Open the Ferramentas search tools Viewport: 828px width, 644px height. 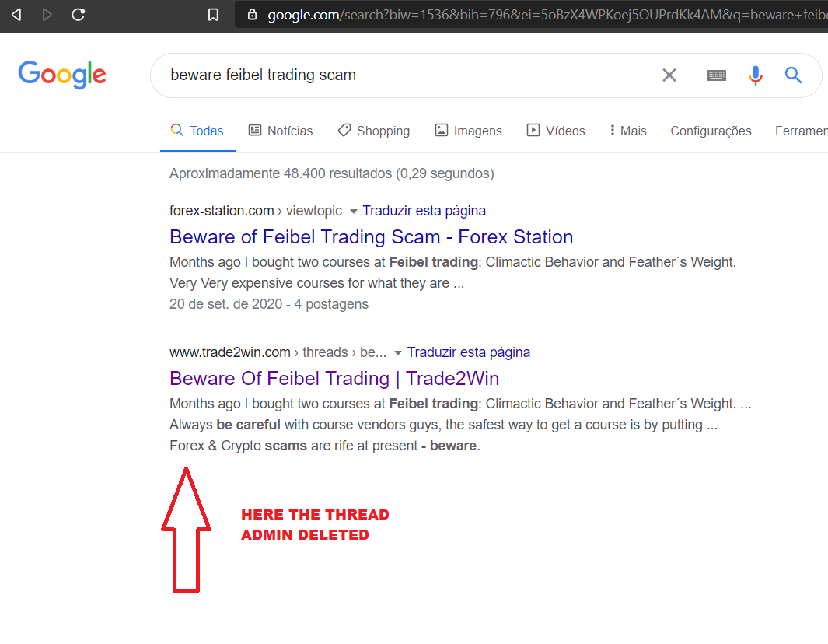(801, 131)
